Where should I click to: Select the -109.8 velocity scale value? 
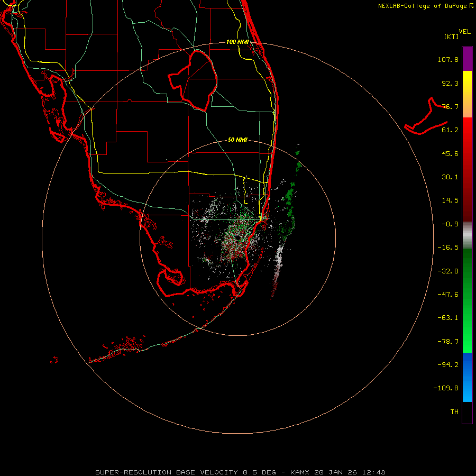(x=446, y=388)
